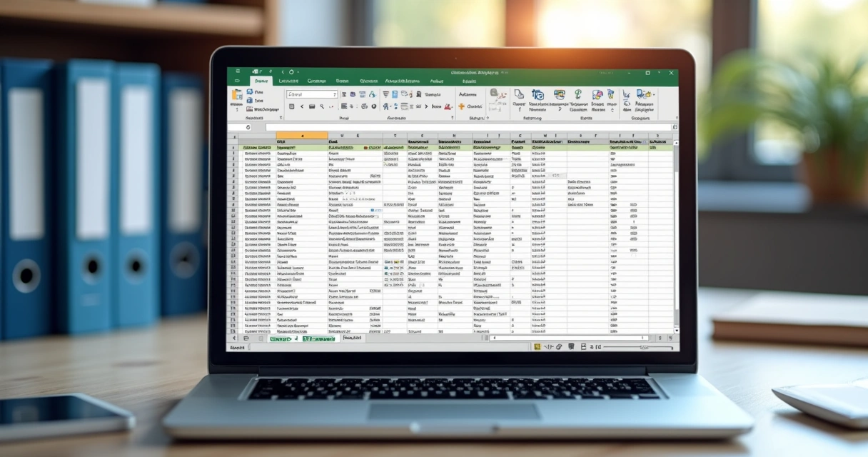Click the vertical scrollbar down arrow
The width and height of the screenshot is (868, 457).
pyautogui.click(x=676, y=331)
